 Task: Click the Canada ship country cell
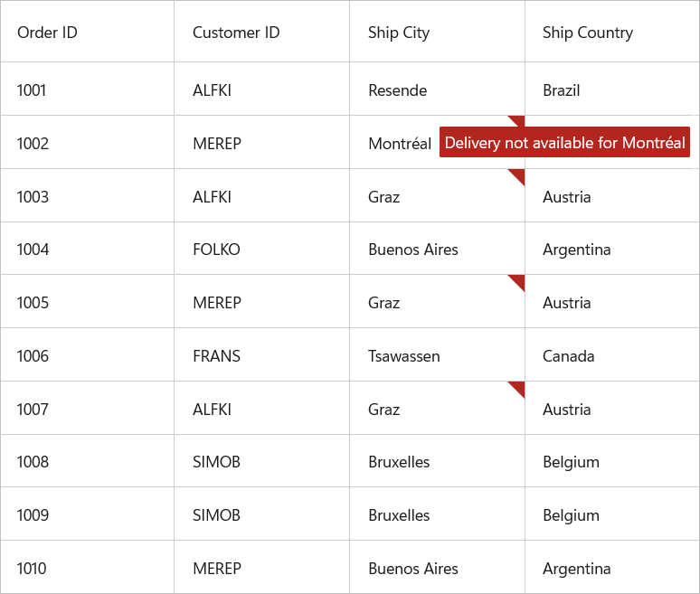coord(569,356)
